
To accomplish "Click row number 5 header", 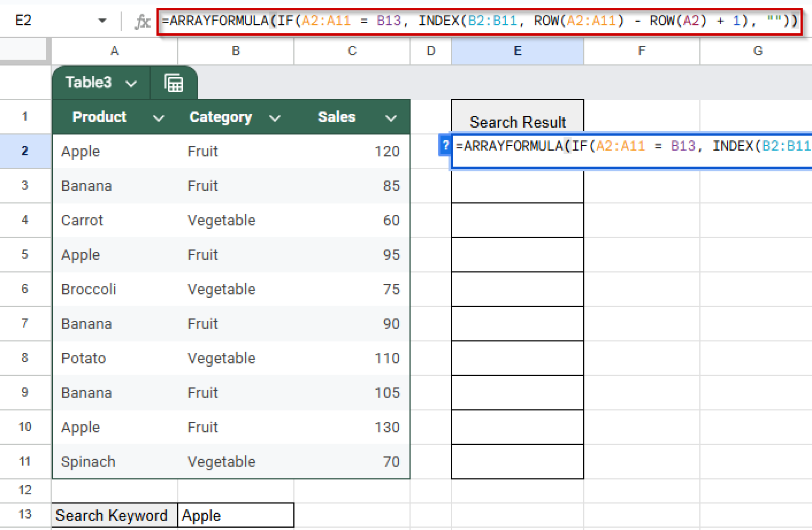I will point(25,254).
